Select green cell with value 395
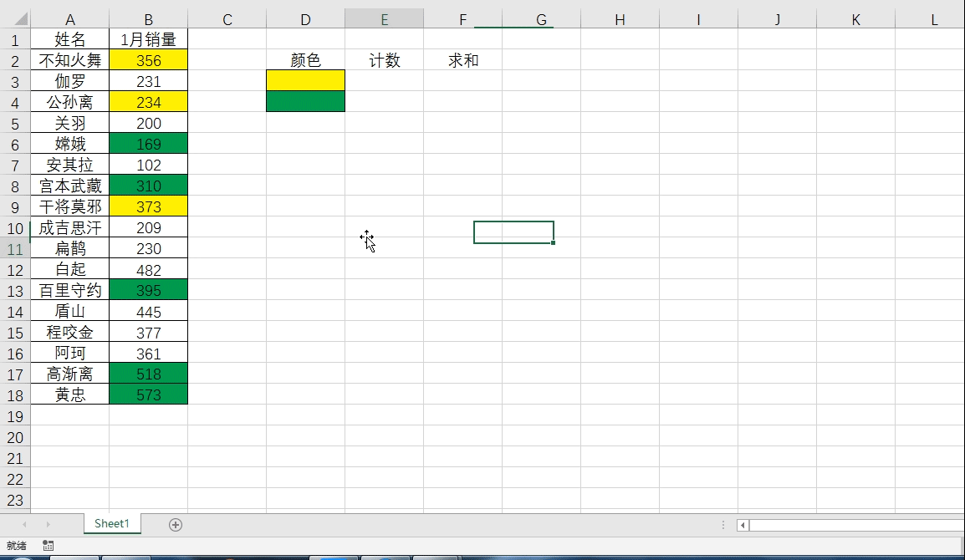Screen dimensions: 965x560 tap(148, 291)
